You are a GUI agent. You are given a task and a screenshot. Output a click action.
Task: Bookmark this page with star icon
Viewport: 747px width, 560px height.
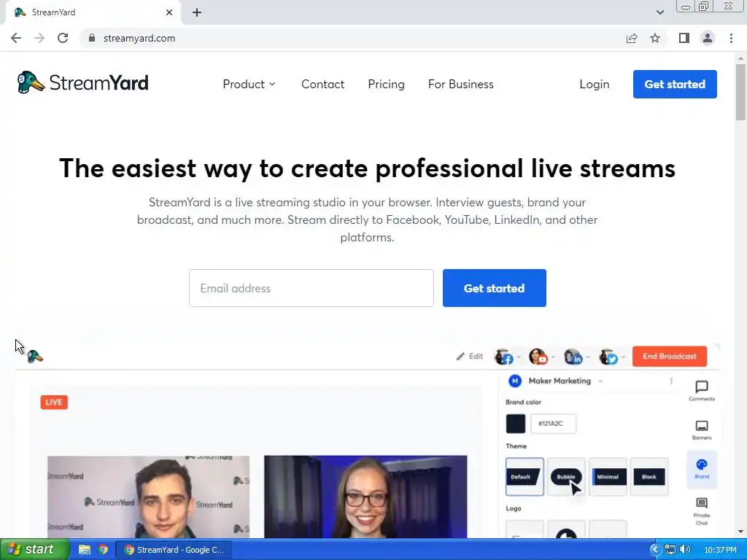[655, 38]
